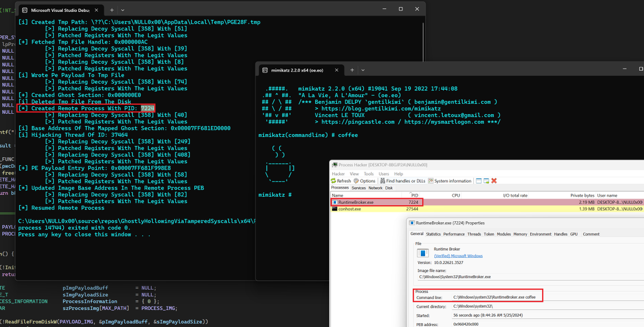The height and width of the screenshot is (327, 644).
Task: Click the 'Resumed Remote Process' console line
Action: tap(62, 208)
